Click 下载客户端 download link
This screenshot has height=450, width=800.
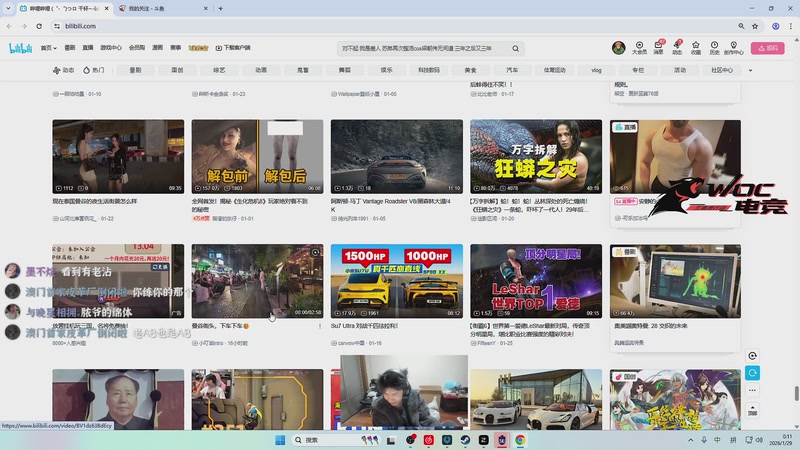233,48
